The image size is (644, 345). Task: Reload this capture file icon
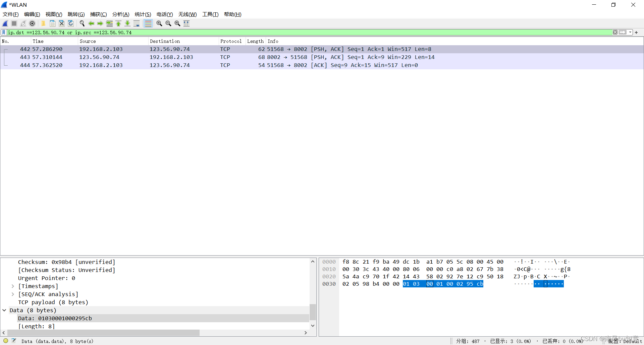tap(70, 23)
